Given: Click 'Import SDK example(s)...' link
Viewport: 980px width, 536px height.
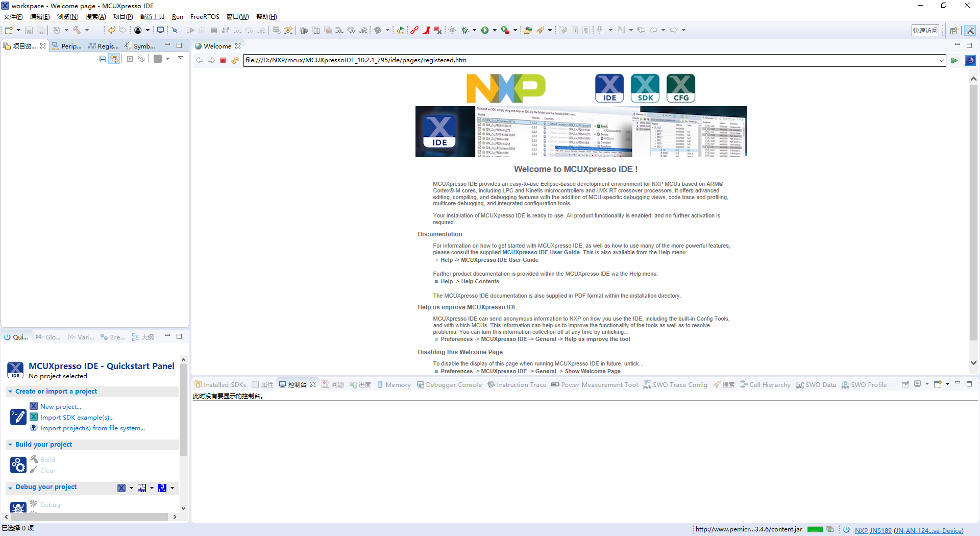Looking at the screenshot, I should (x=77, y=418).
